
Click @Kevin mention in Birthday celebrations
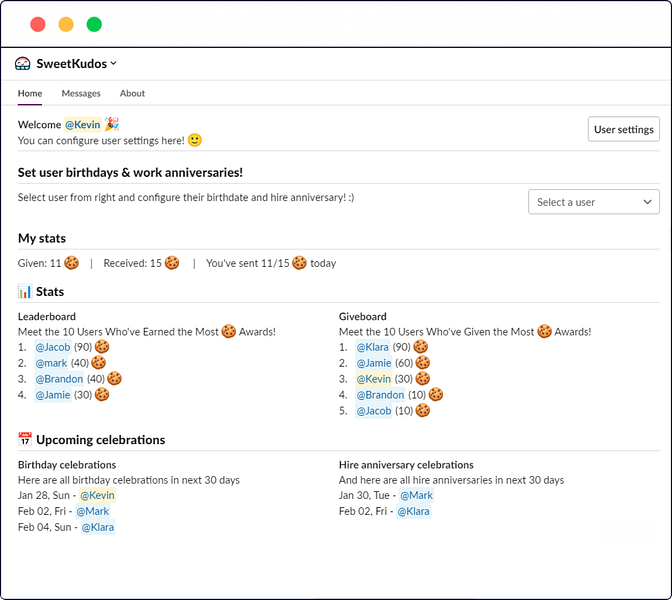pyautogui.click(x=97, y=495)
